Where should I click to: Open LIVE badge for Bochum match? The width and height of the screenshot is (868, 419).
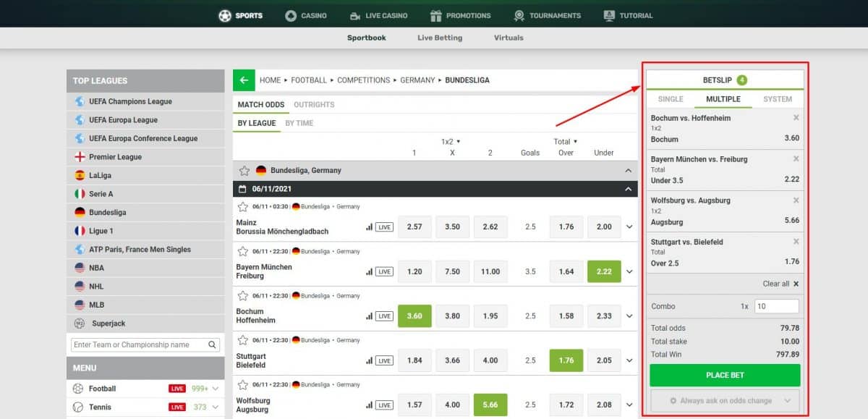pos(384,316)
